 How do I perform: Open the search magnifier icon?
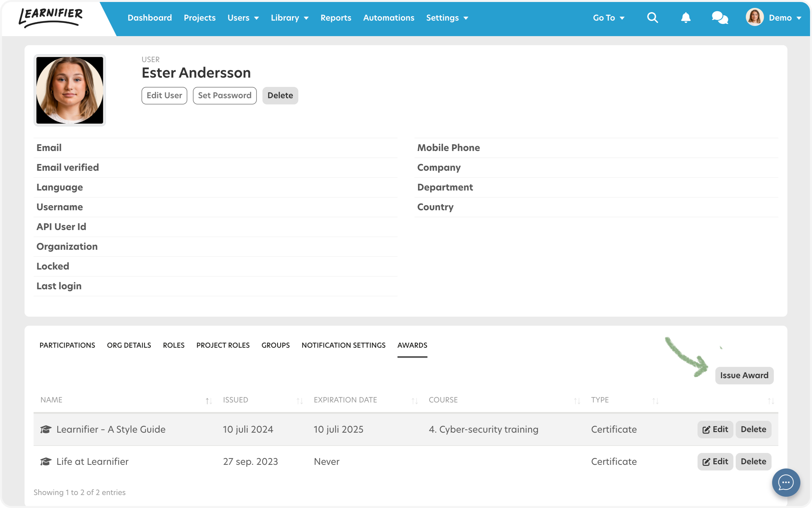pyautogui.click(x=652, y=17)
